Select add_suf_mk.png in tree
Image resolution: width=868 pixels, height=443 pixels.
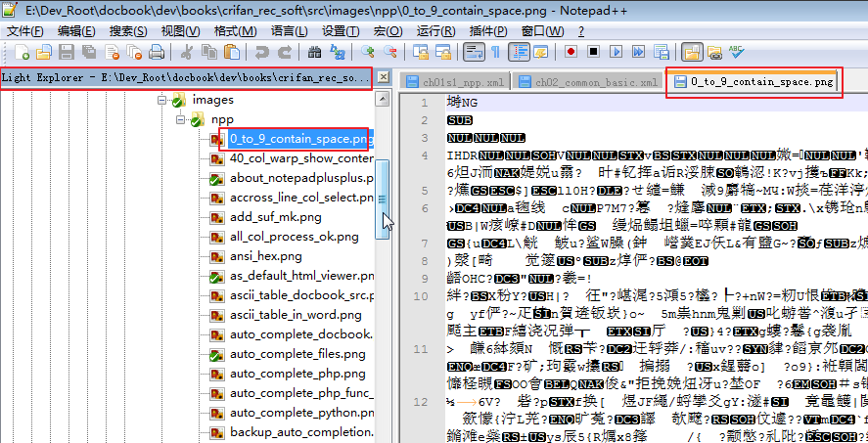276,217
